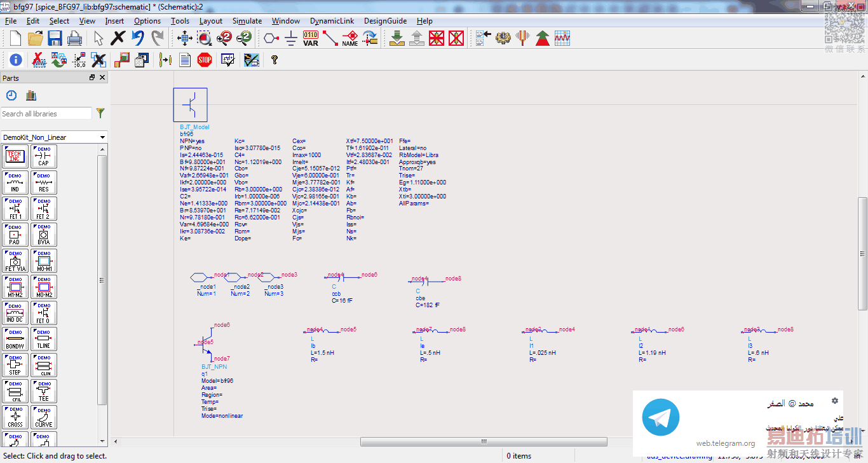Open the Layout menu
868x463 pixels.
coord(211,21)
